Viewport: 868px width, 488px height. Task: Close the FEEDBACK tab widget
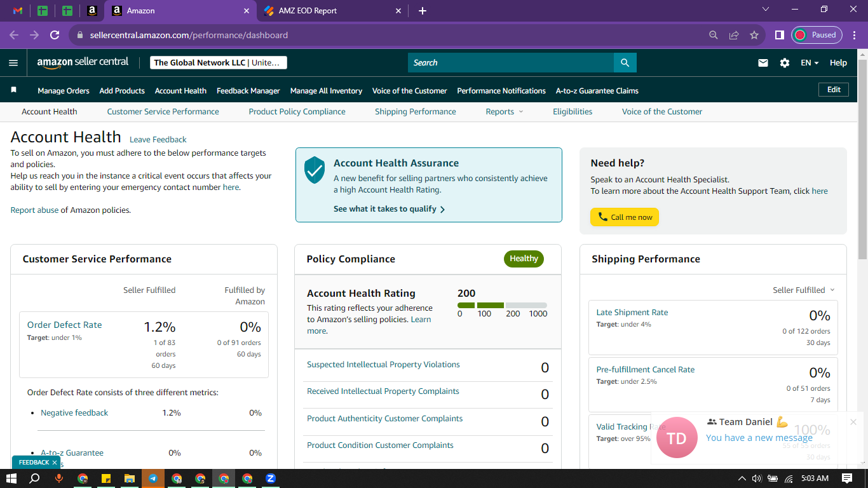coord(55,463)
